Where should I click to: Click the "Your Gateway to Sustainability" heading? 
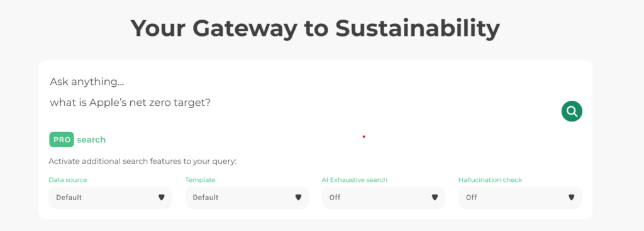tap(315, 28)
